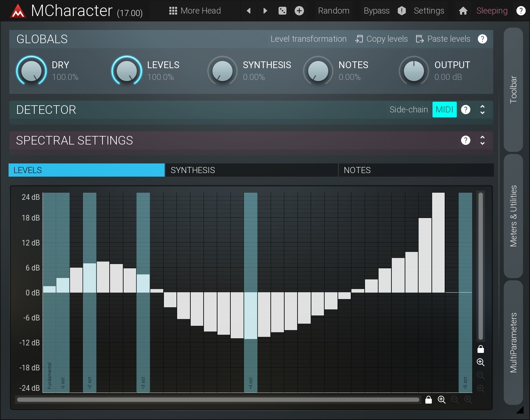Toggle the horizontal scroll lock icon
Viewport: 530px width, 420px height.
[x=429, y=400]
